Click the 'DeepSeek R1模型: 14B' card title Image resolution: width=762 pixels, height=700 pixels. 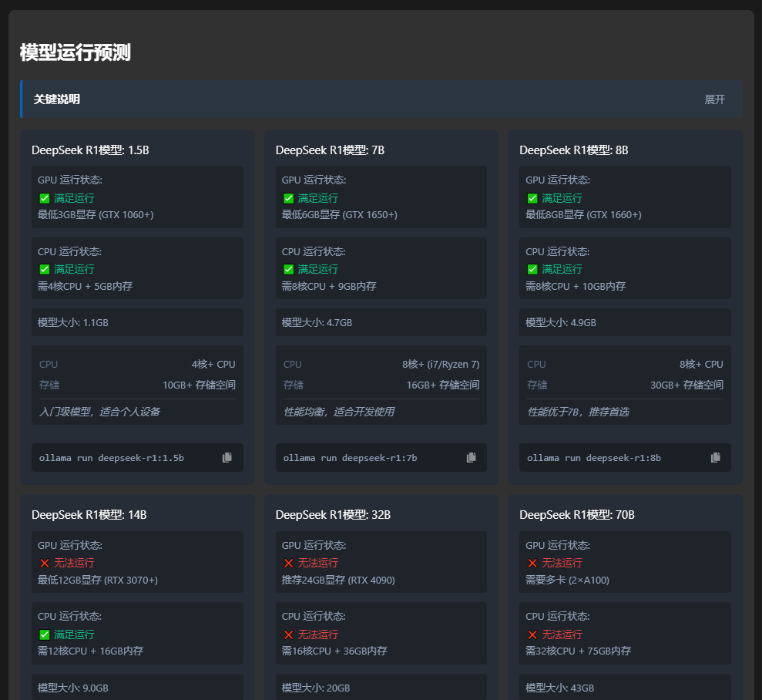89,515
